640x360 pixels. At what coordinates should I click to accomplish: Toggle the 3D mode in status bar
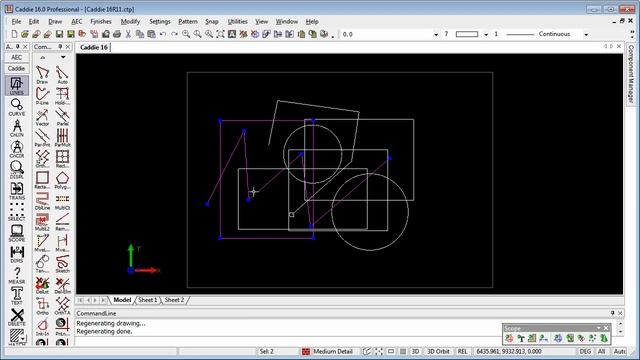pyautogui.click(x=415, y=351)
